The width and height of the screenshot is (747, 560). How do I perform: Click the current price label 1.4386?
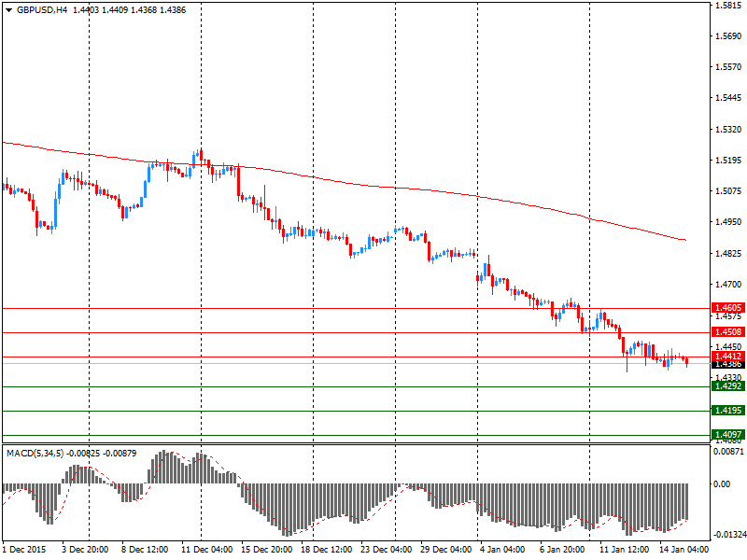pyautogui.click(x=728, y=365)
